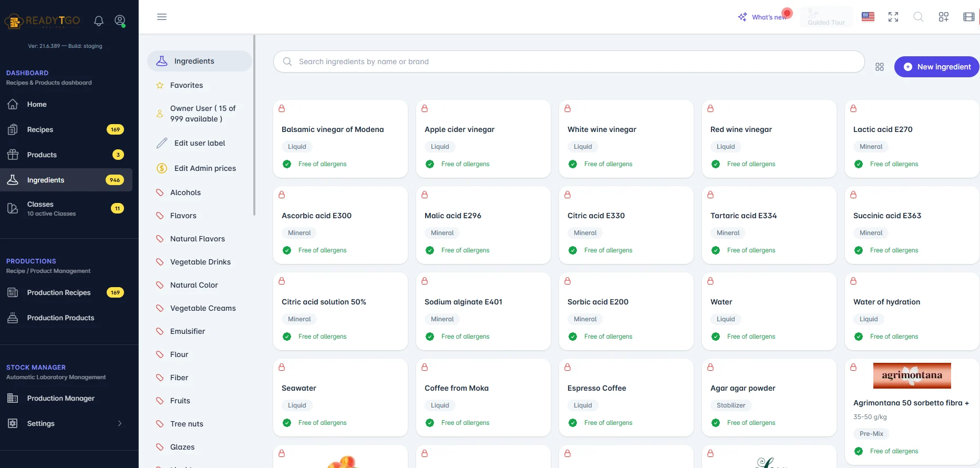Filter by Tree nuts category
This screenshot has height=468, width=980.
coord(200,424)
